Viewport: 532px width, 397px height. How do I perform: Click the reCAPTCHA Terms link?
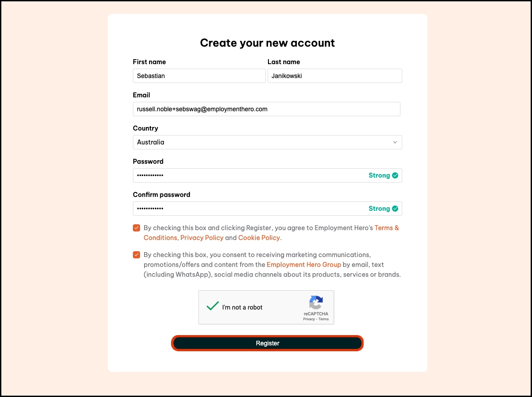pyautogui.click(x=324, y=319)
